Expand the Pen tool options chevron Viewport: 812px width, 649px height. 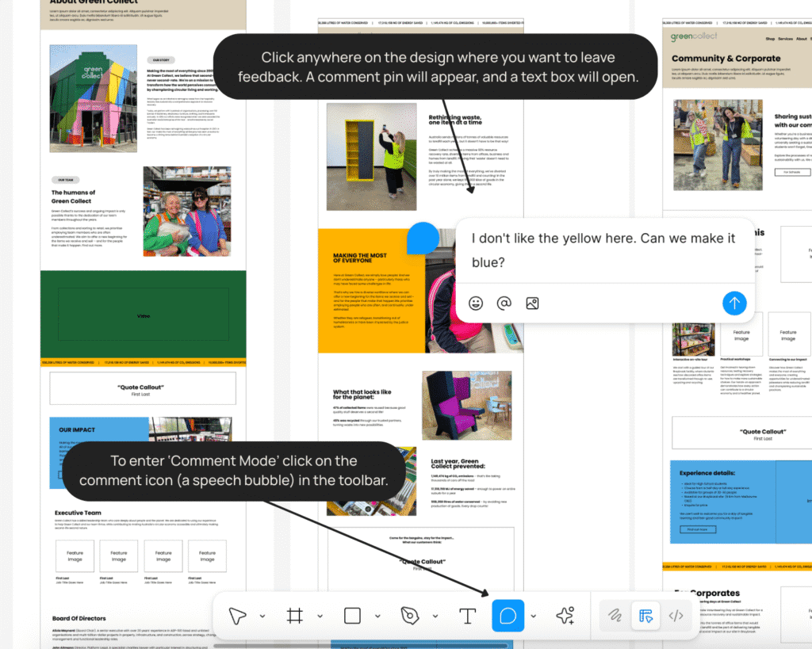435,616
